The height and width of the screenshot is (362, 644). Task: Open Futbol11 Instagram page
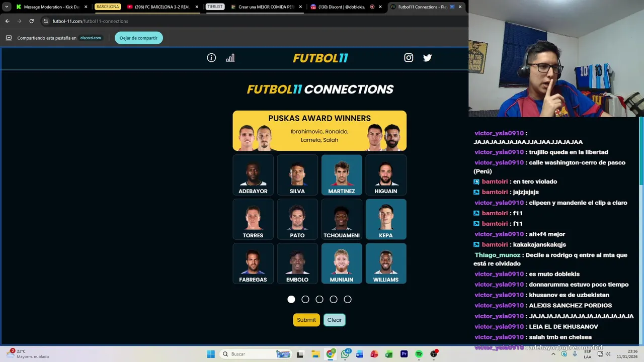click(409, 58)
